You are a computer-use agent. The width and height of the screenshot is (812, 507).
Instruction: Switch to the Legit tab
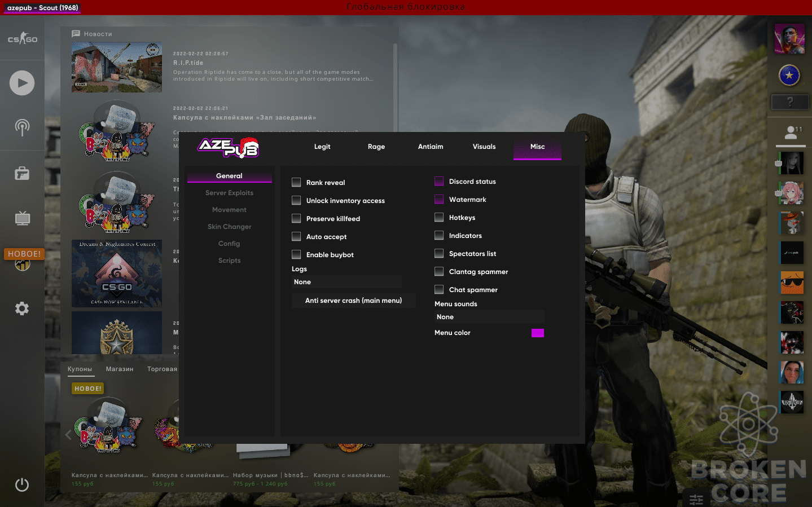[322, 147]
